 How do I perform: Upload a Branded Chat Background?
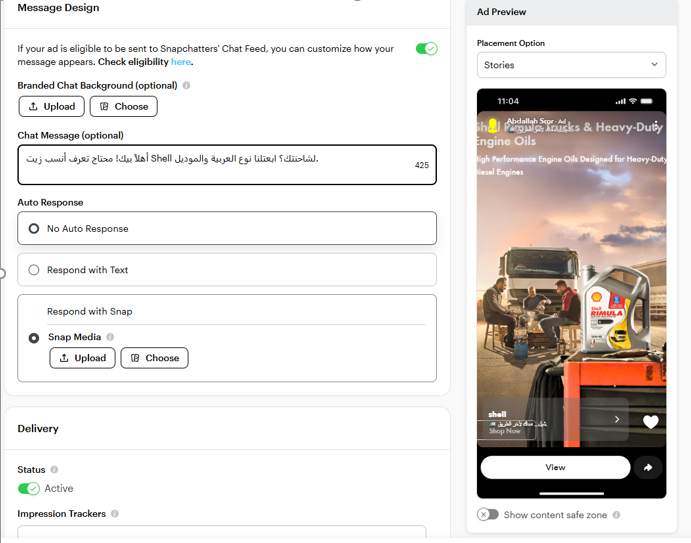tap(52, 106)
